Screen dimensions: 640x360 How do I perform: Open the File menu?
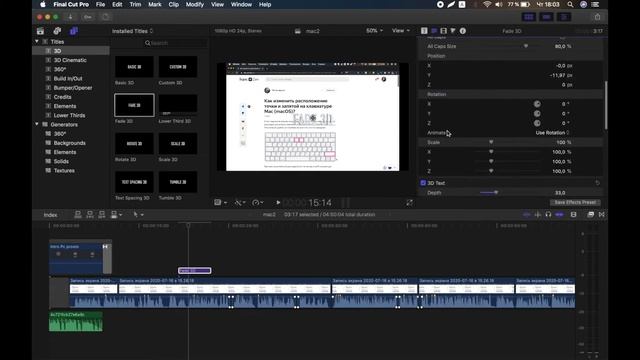[100, 4]
